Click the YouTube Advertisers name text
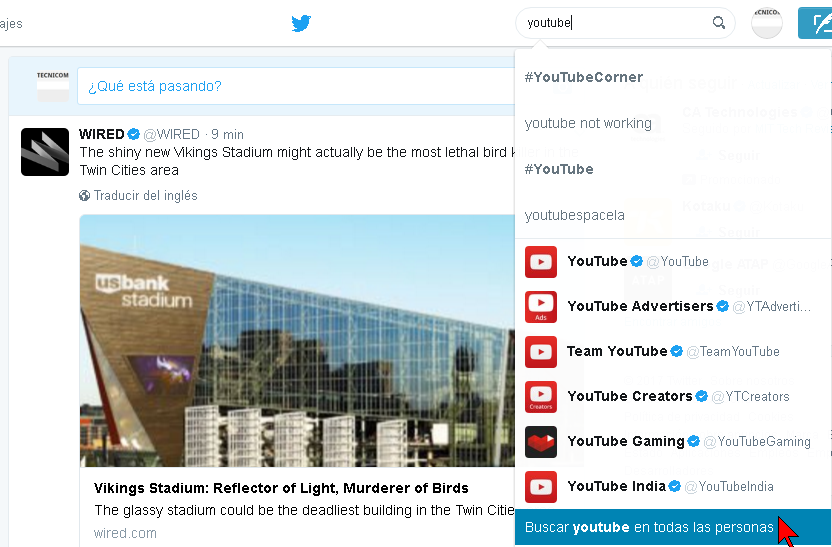 point(640,306)
